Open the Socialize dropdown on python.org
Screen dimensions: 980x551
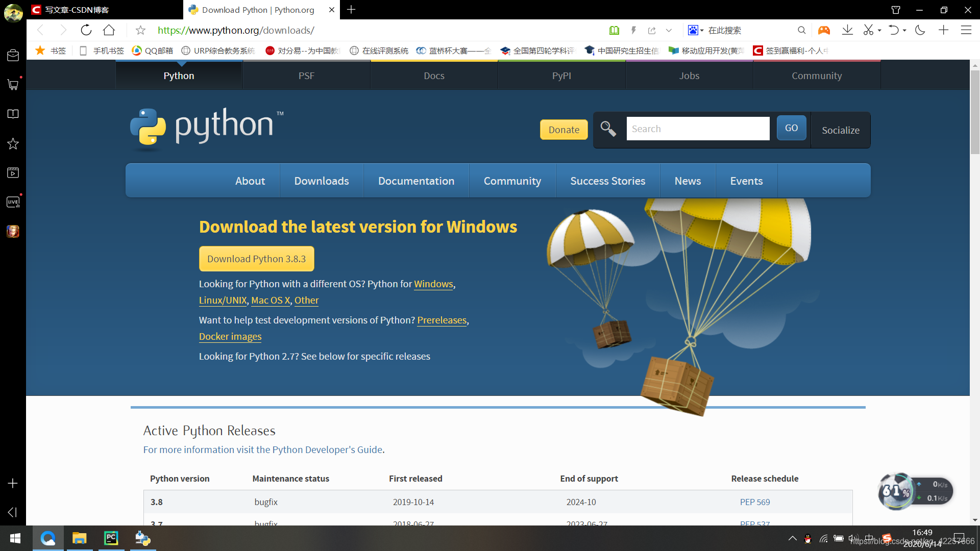(x=841, y=130)
